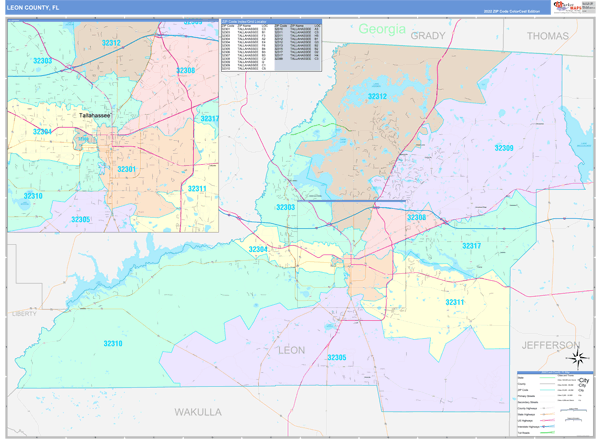Click the LEON county name on the map

click(x=291, y=350)
